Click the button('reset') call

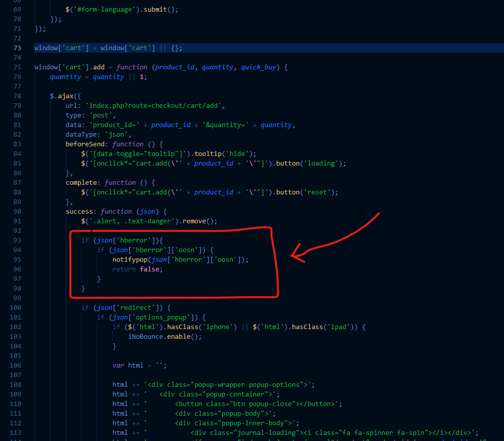pos(305,192)
